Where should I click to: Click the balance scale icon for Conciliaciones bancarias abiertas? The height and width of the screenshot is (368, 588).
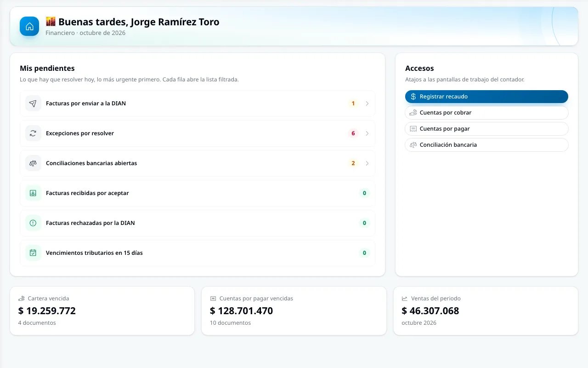[33, 163]
